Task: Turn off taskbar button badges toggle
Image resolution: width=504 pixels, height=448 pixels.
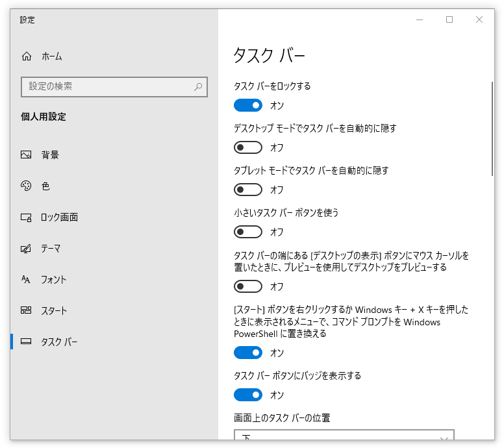Action: click(x=248, y=395)
